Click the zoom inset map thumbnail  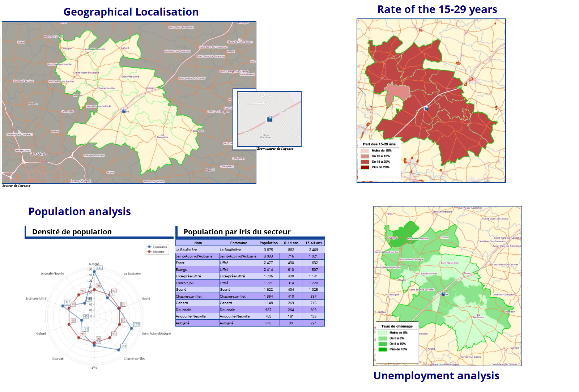[x=269, y=119]
